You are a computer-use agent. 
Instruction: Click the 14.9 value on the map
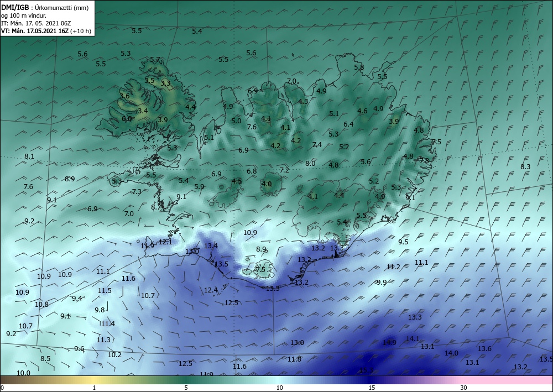click(389, 342)
